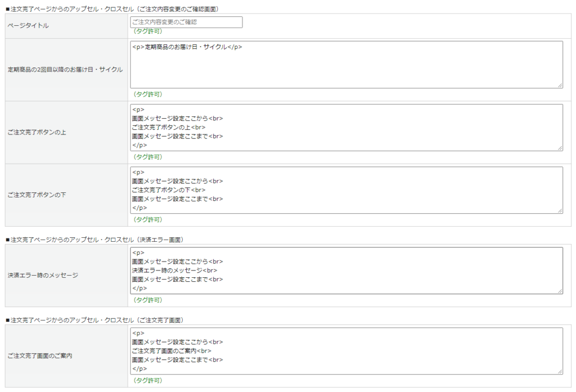Select the 定期商品の2回目以降のお届け日・サイクル label

pos(65,69)
